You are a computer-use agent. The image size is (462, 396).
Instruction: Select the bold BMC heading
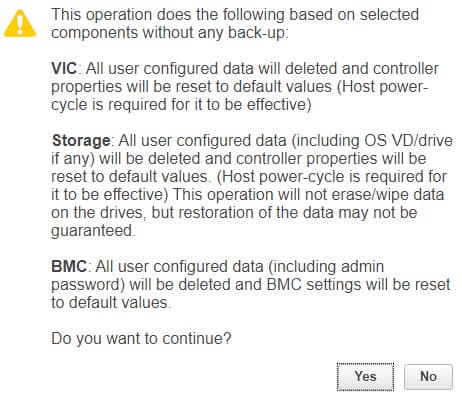(x=69, y=267)
